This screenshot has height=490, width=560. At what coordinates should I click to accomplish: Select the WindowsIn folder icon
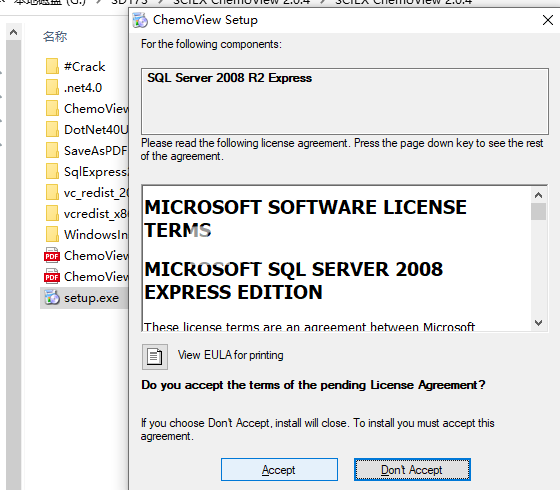[52, 235]
